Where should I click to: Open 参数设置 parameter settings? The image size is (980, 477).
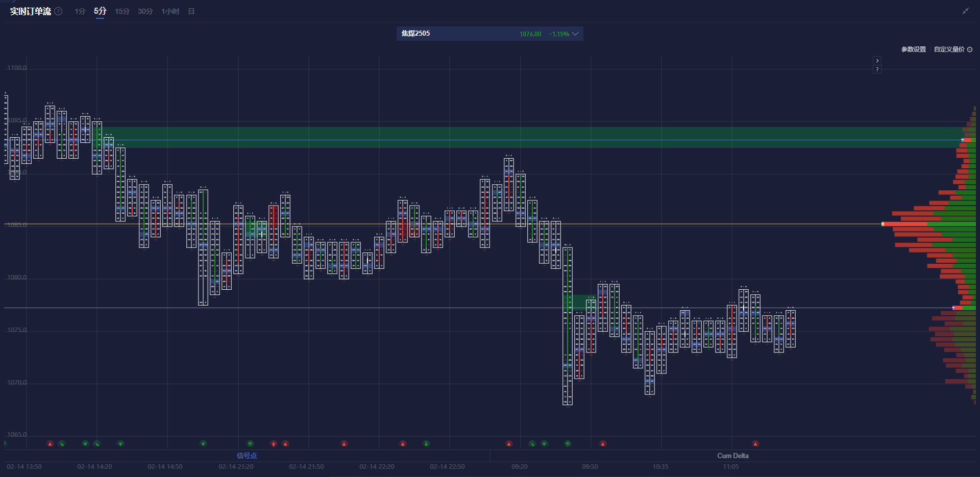913,49
